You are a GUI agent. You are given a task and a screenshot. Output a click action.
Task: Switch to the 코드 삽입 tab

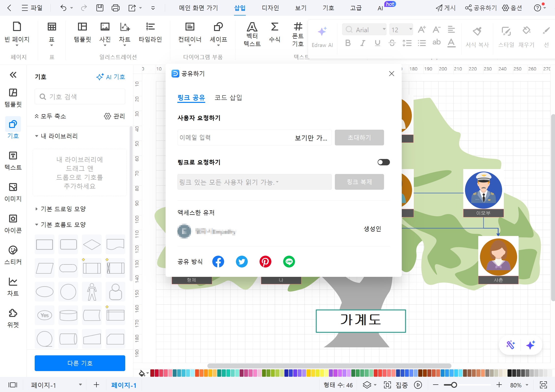[228, 98]
